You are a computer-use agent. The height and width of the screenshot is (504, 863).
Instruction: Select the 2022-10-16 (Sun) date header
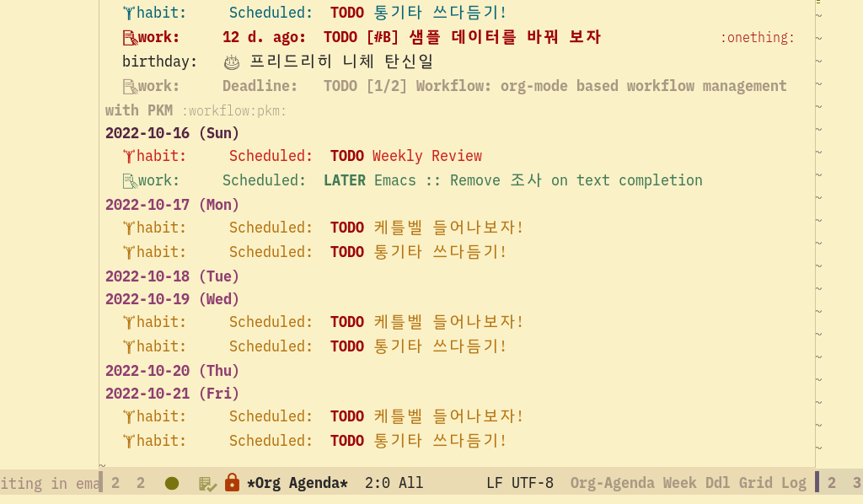(172, 133)
